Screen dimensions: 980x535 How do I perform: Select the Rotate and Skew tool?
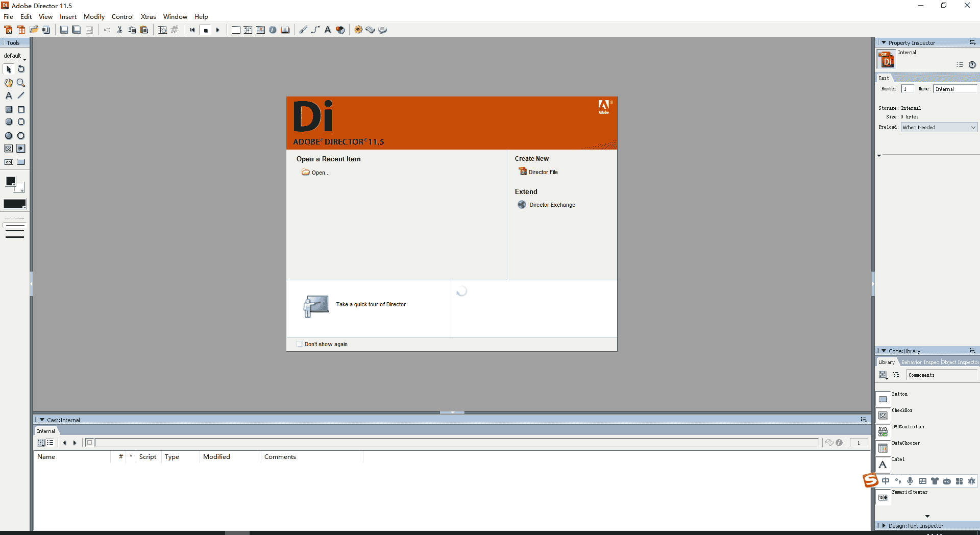click(x=21, y=69)
